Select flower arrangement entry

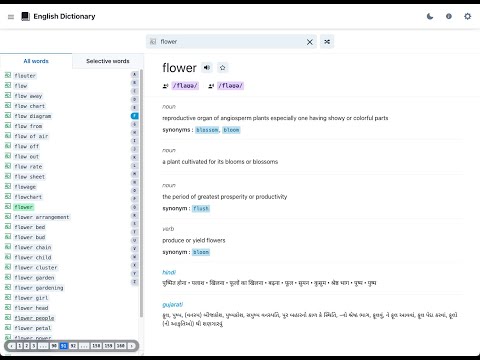pyautogui.click(x=42, y=217)
